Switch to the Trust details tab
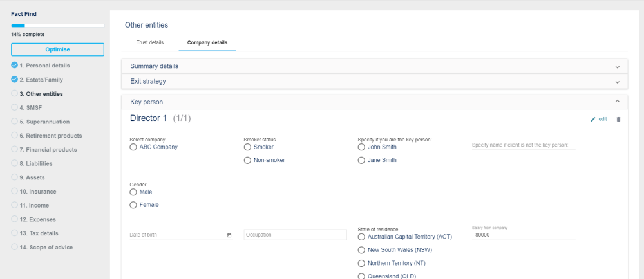 click(x=150, y=43)
